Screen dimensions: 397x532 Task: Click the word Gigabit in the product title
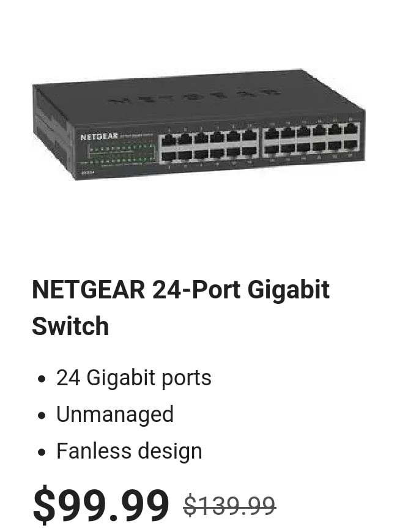pyautogui.click(x=288, y=290)
